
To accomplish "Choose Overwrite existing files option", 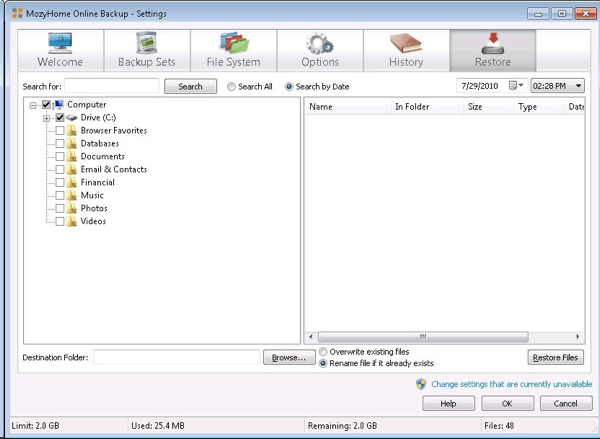I will pyautogui.click(x=323, y=352).
